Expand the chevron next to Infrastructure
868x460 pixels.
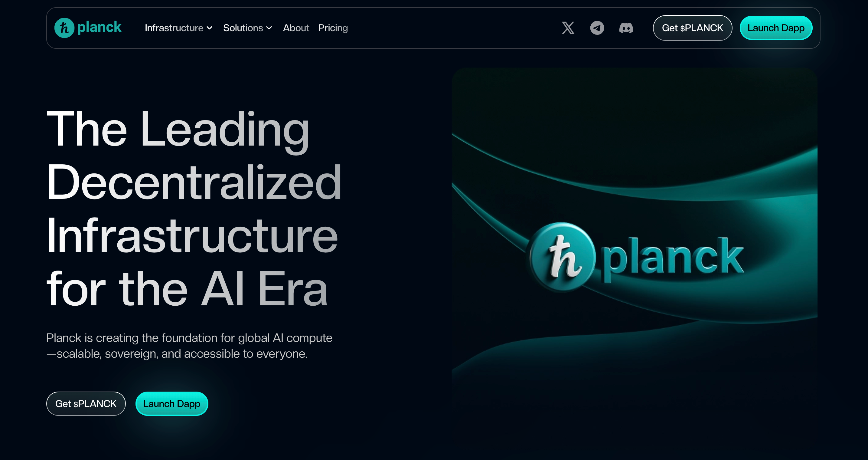point(210,28)
